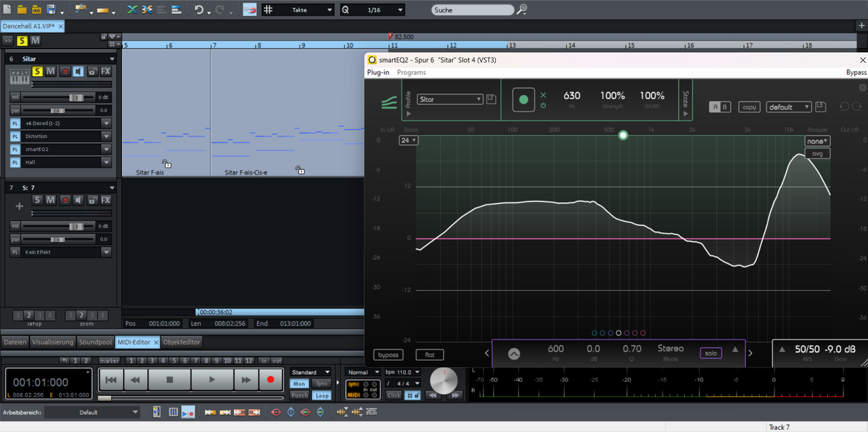This screenshot has height=432, width=868.
Task: Toggle the speaker monitor icon on the Sitar track
Action: click(79, 71)
